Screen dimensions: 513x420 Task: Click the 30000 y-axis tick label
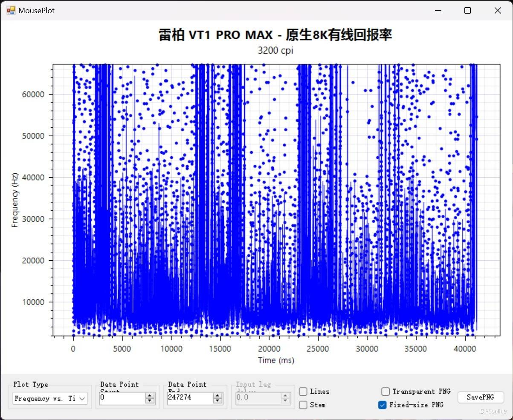[x=33, y=219]
